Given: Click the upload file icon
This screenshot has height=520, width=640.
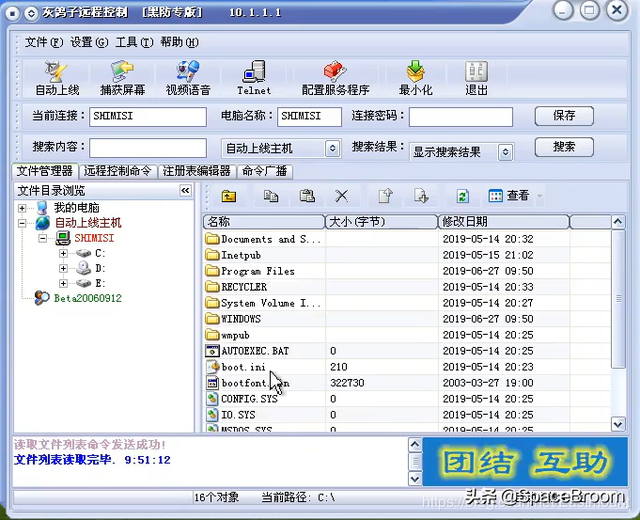Looking at the screenshot, I should [x=385, y=196].
